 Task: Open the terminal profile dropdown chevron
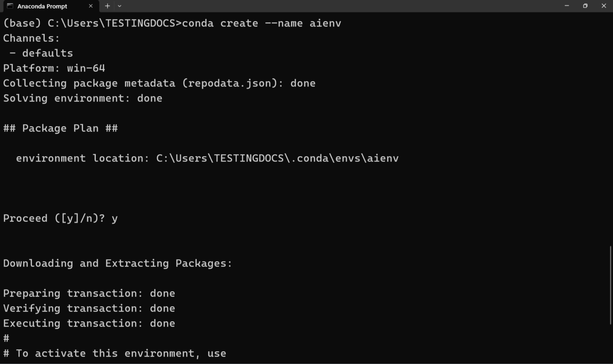(x=119, y=6)
